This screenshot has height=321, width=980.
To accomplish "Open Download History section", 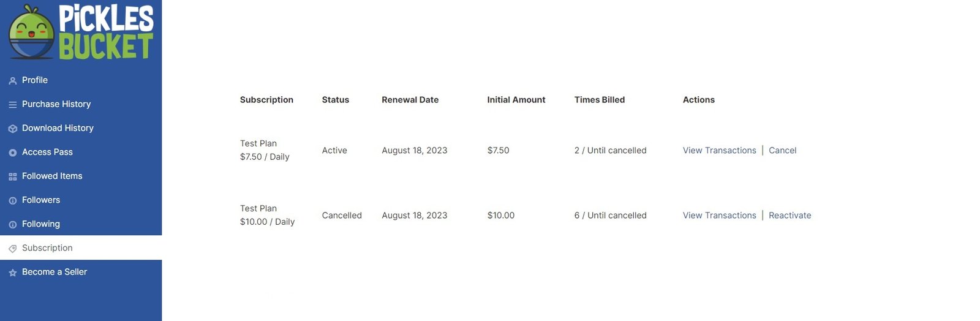I will click(x=58, y=128).
